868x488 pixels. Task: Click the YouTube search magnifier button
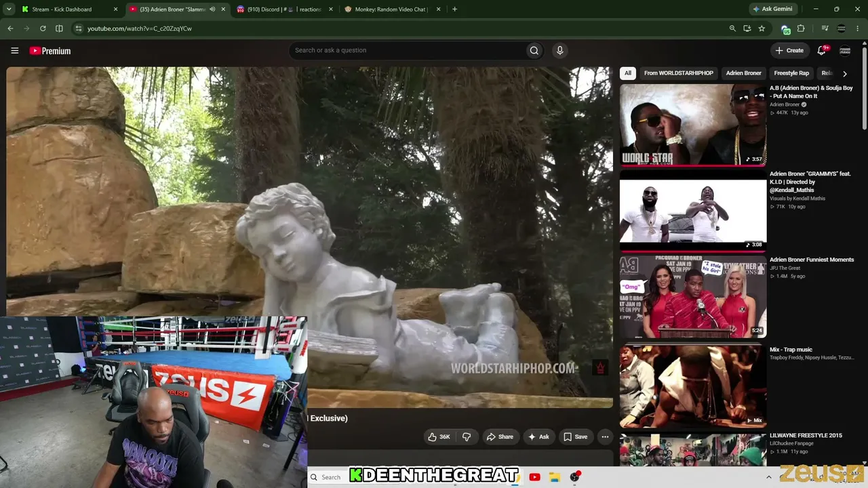click(534, 50)
